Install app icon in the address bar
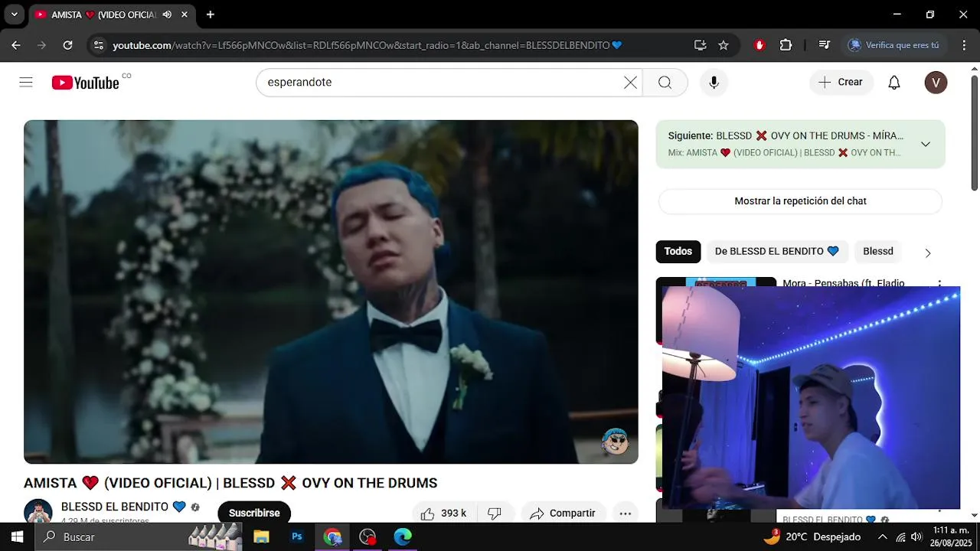 click(x=700, y=45)
